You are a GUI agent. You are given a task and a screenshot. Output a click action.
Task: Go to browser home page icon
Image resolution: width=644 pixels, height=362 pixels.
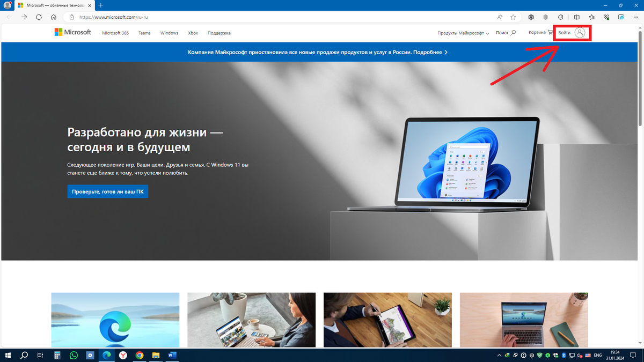(54, 17)
